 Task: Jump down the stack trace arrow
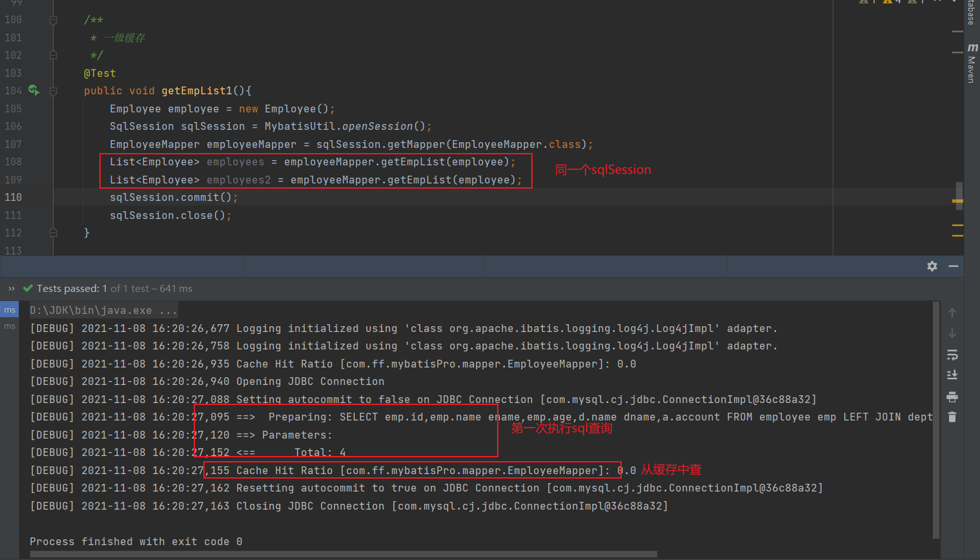tap(952, 333)
